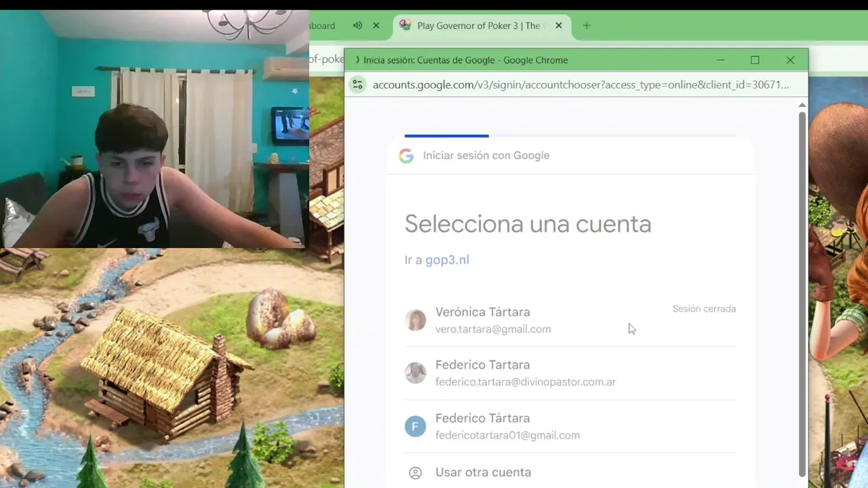The width and height of the screenshot is (868, 488).
Task: Click the scrollbar up arrow in the popup
Action: (x=802, y=105)
